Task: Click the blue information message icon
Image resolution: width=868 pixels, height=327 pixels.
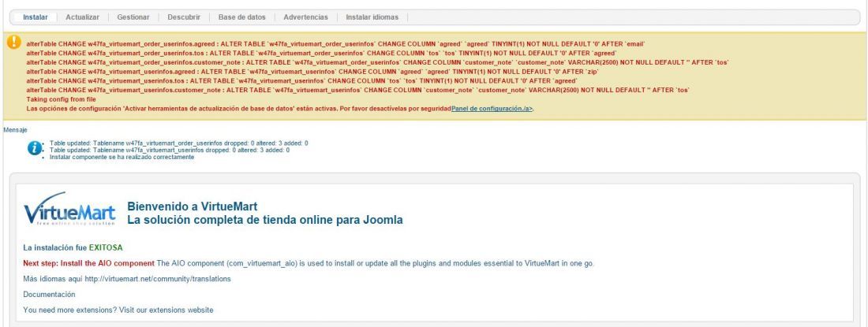Action: coord(35,148)
